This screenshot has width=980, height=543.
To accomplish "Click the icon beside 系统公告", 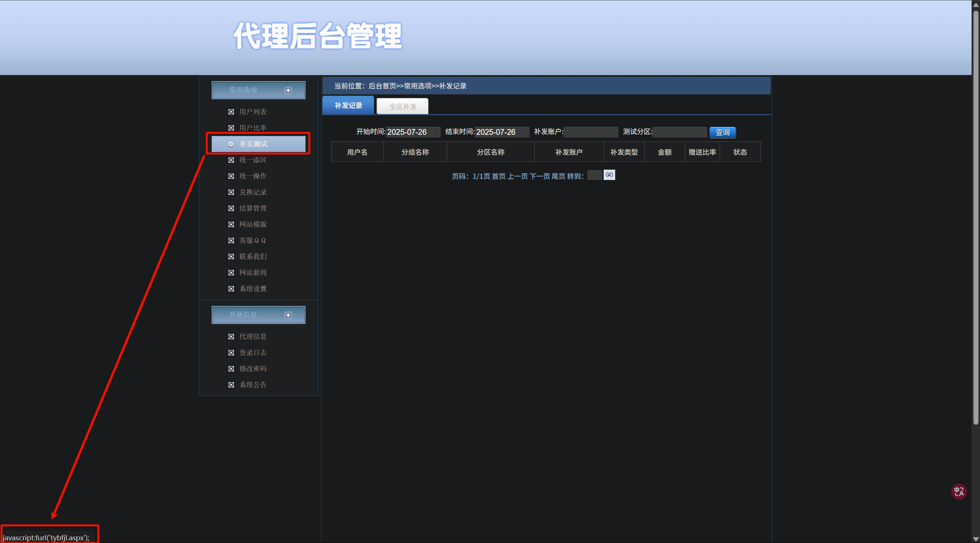I will [231, 385].
